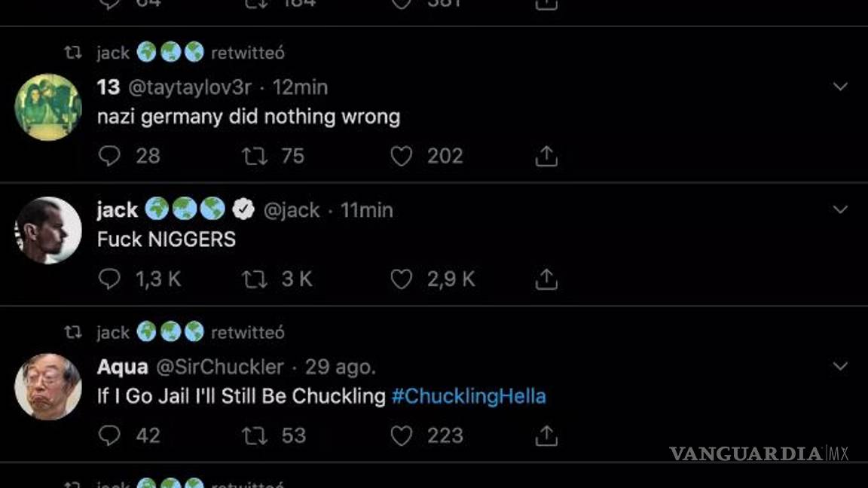The width and height of the screenshot is (868, 488).
Task: Click the reply bubble on jack's tweet
Action: point(110,279)
